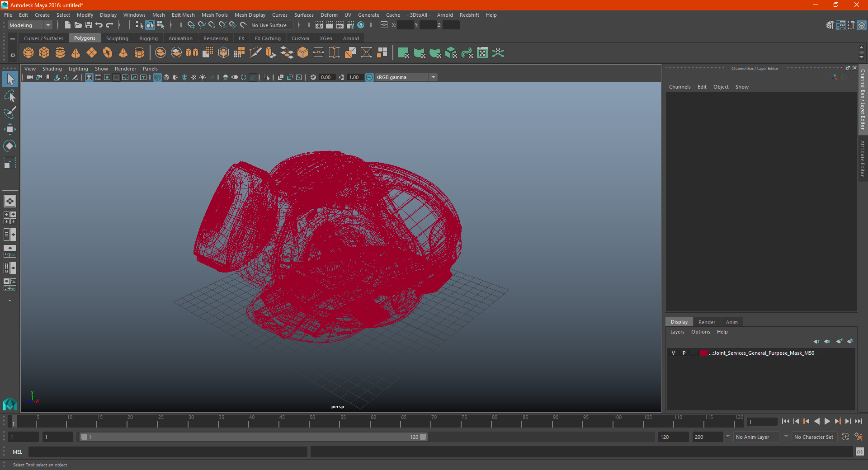Open the Channels menu in Channel Box

pos(679,87)
